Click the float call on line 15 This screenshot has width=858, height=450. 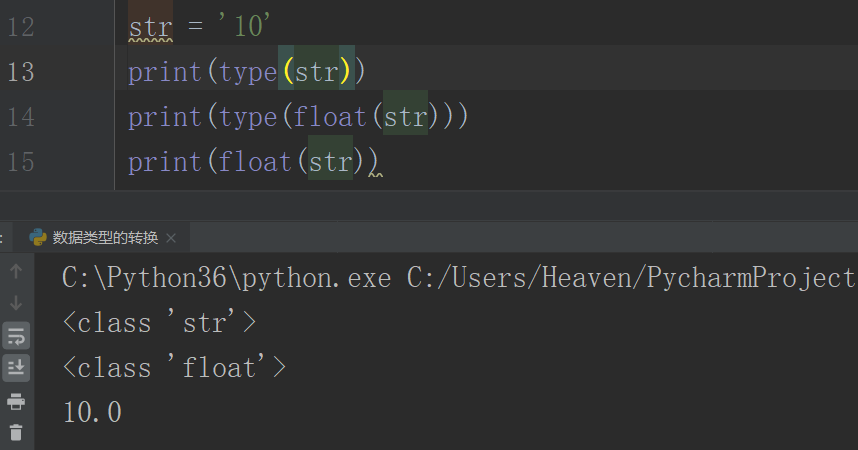tap(255, 162)
